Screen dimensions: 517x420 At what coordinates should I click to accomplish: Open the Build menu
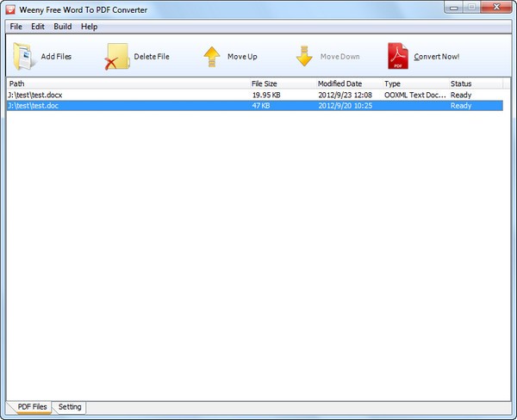63,27
